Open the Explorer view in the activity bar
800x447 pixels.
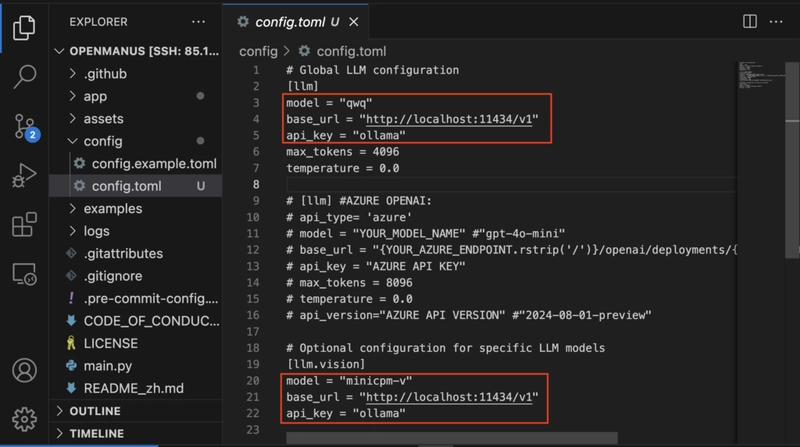24,28
